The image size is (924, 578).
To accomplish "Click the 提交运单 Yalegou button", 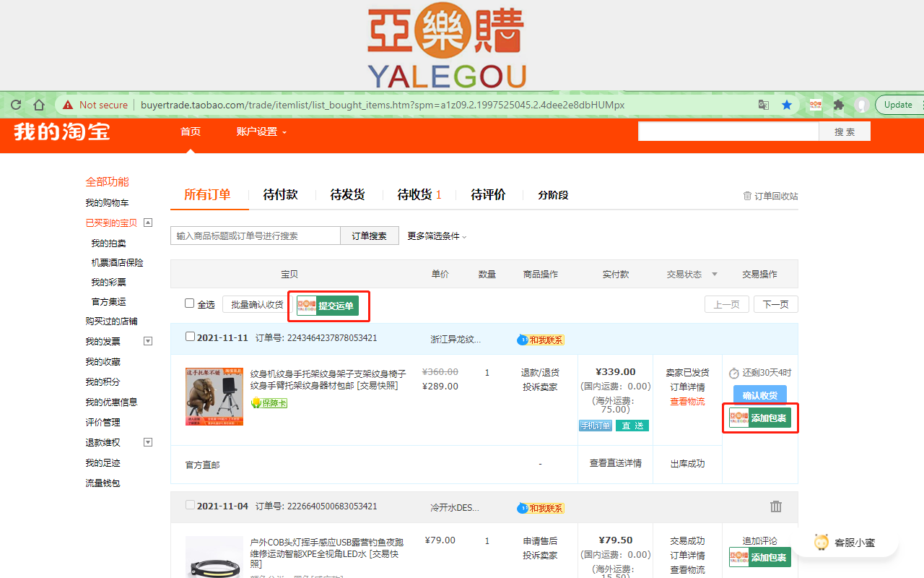I will pyautogui.click(x=328, y=306).
